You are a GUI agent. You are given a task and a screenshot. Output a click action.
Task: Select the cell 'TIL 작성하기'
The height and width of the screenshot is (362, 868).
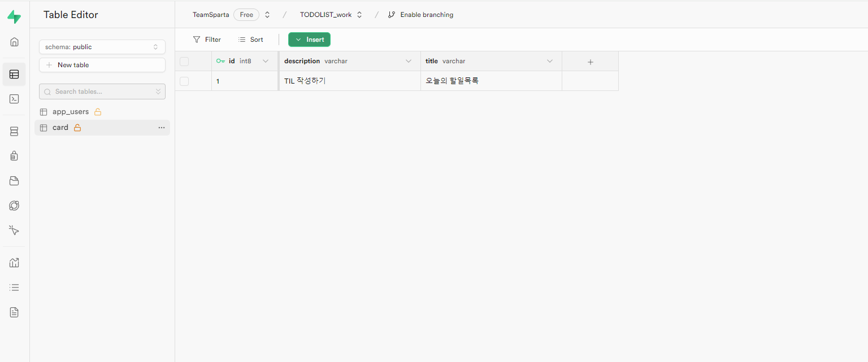[350, 81]
